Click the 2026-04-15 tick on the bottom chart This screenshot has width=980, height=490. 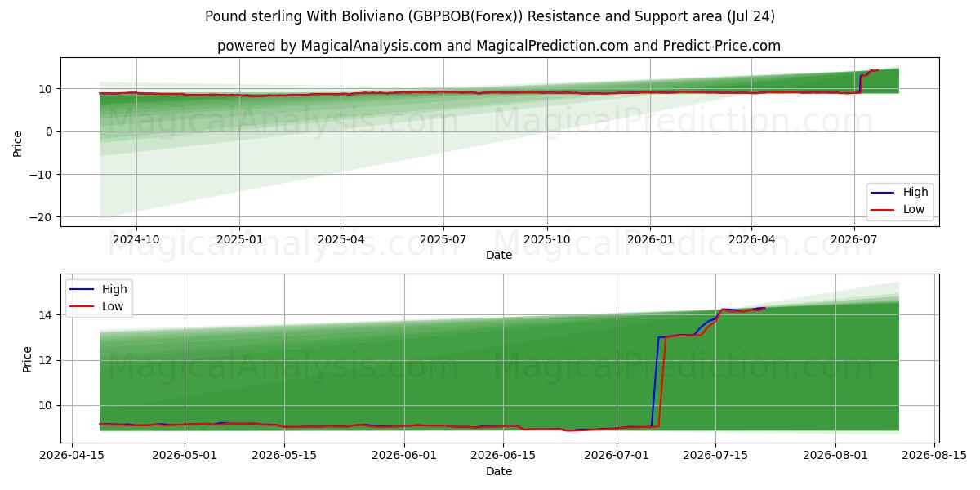click(x=72, y=457)
